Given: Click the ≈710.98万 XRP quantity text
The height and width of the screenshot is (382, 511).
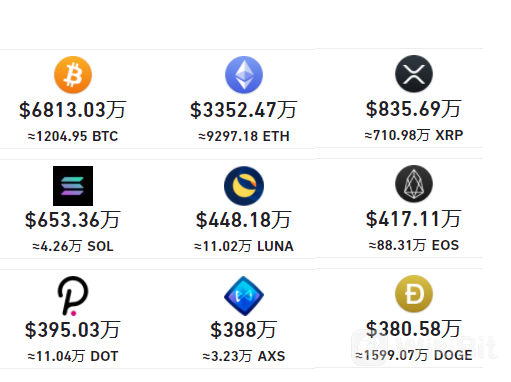Looking at the screenshot, I should 414,135.
